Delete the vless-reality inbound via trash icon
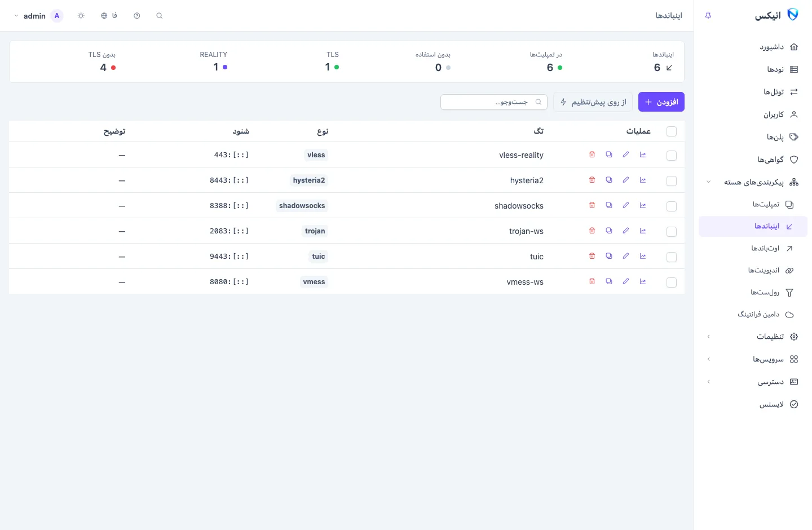The image size is (812, 530). pos(592,154)
